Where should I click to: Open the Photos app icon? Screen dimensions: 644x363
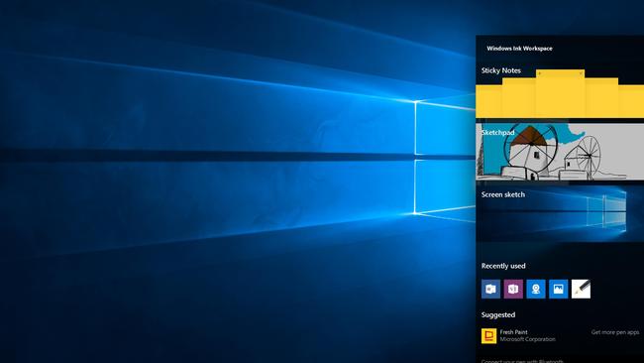pos(559,289)
